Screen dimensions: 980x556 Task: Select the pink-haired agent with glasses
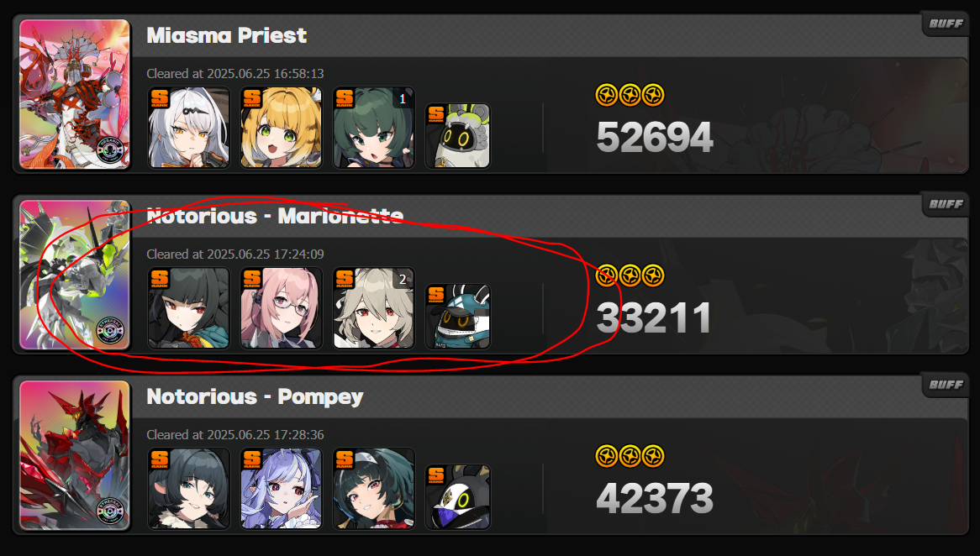[282, 308]
